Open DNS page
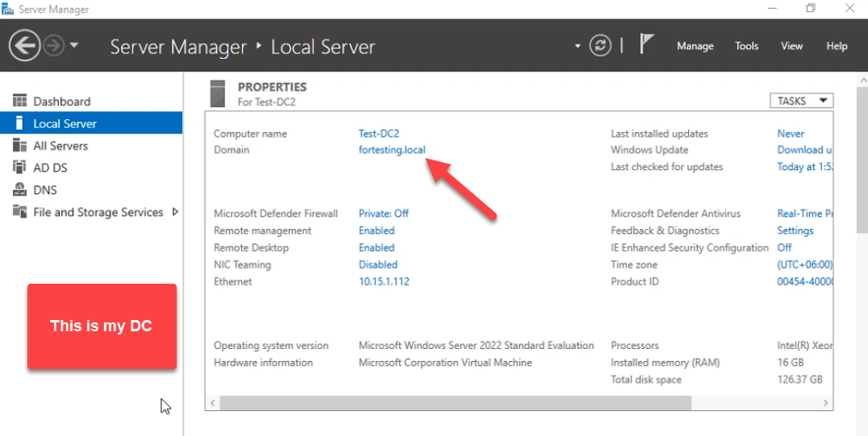The height and width of the screenshot is (436, 868). click(x=45, y=189)
